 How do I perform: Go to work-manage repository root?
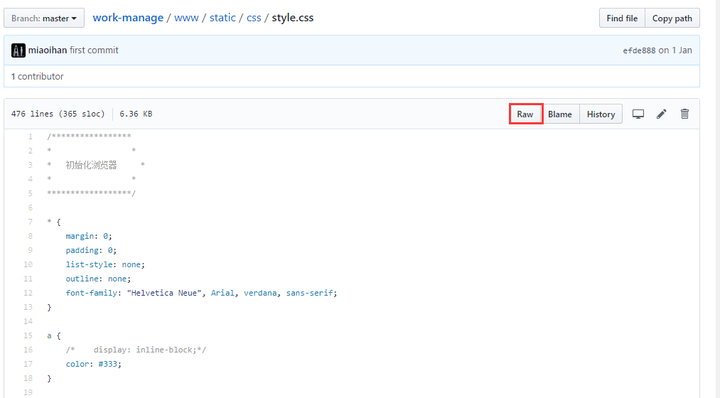click(128, 18)
